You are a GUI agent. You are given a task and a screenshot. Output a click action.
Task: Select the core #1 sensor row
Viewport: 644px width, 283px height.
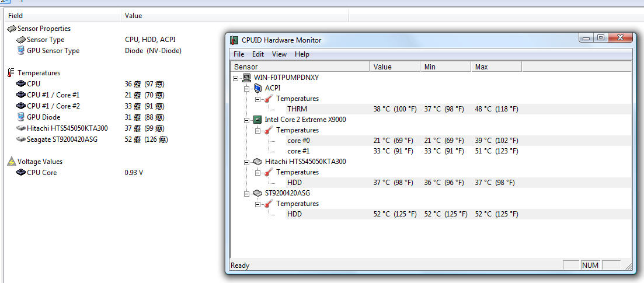458,151
